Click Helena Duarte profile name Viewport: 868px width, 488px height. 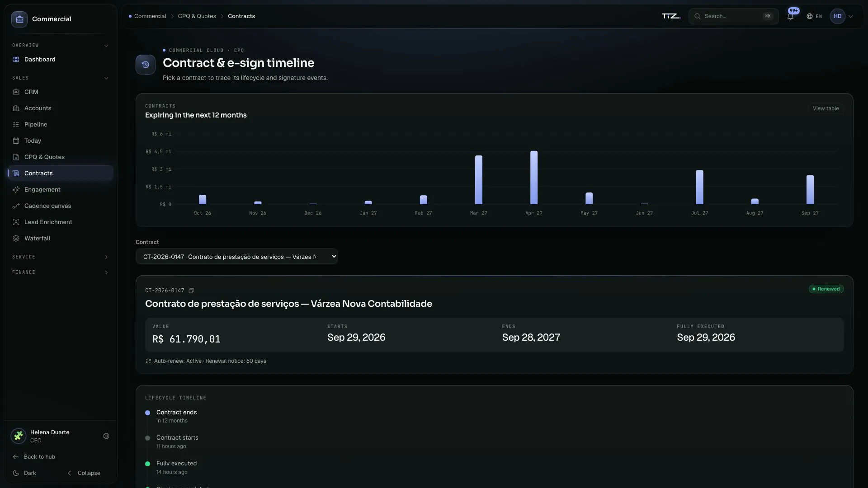(x=50, y=432)
